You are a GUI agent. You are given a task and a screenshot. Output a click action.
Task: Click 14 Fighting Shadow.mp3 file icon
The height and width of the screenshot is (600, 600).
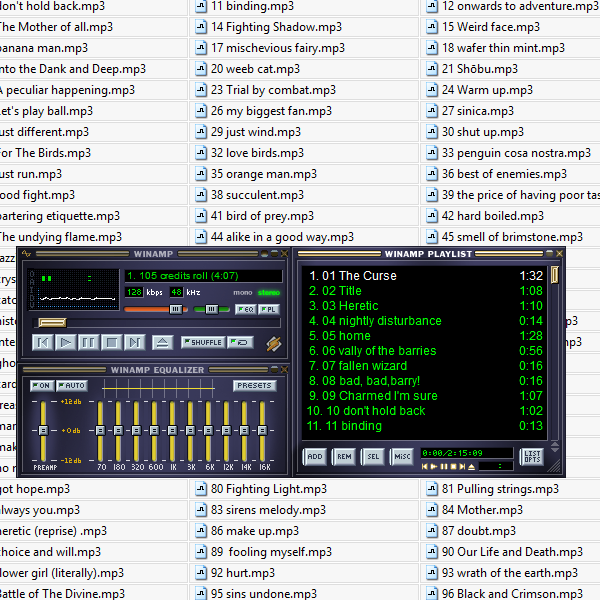tap(201, 27)
